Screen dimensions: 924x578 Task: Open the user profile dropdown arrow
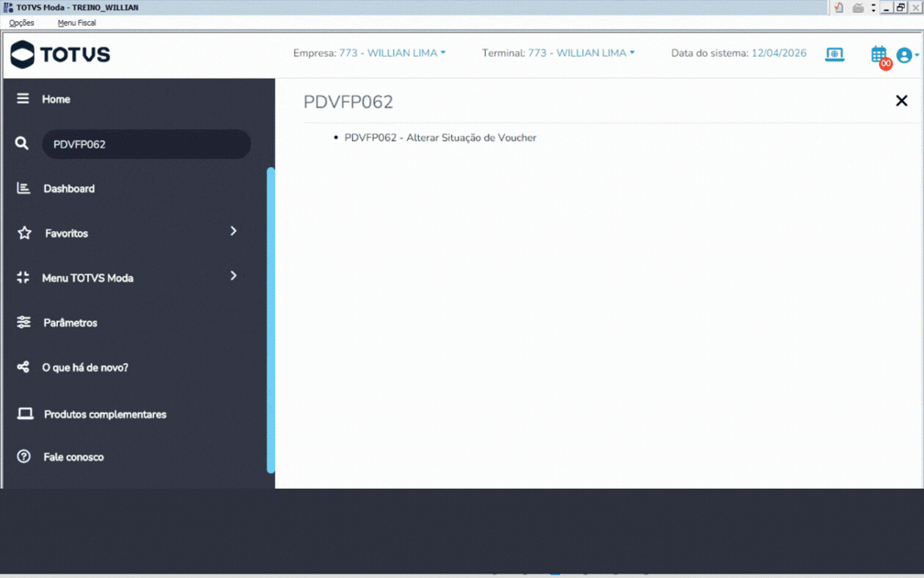917,55
